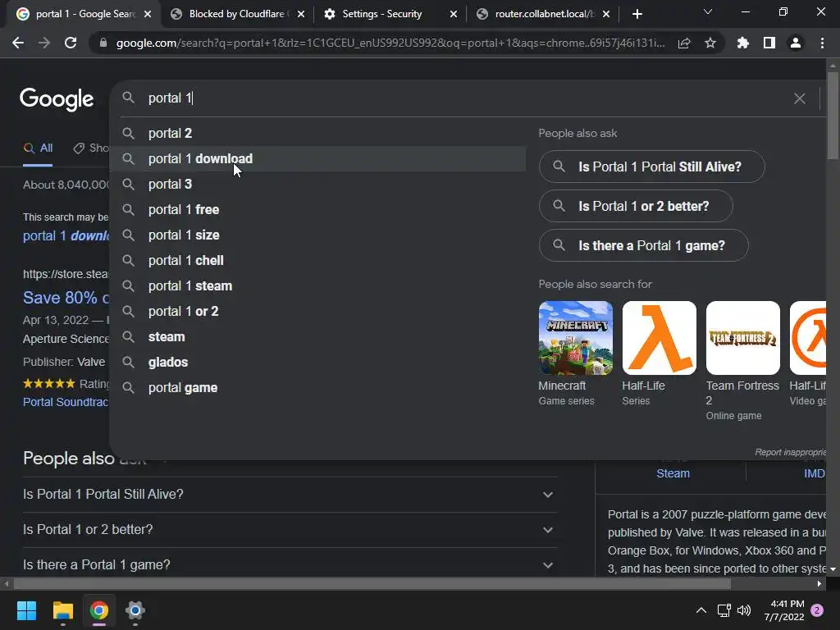Go back to the previous page

click(x=18, y=43)
